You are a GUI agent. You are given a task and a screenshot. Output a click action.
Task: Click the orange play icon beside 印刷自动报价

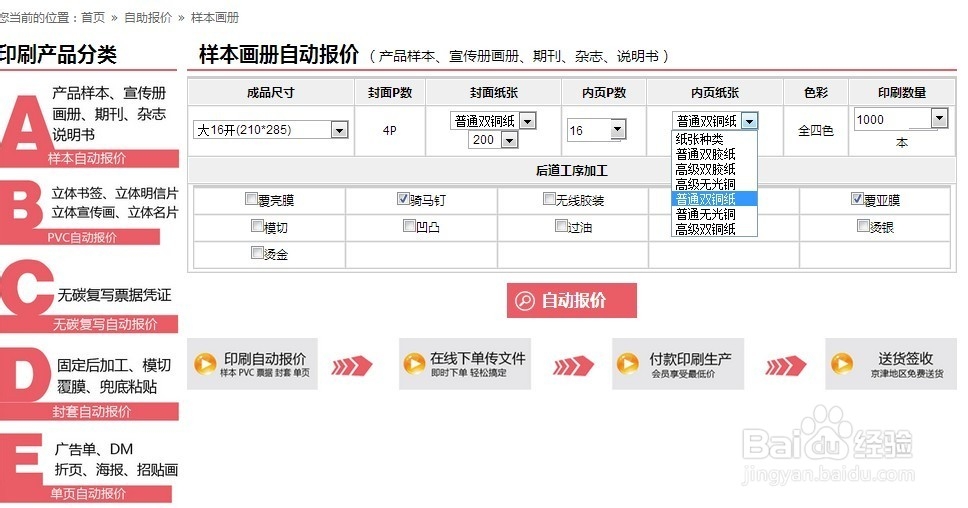205,364
